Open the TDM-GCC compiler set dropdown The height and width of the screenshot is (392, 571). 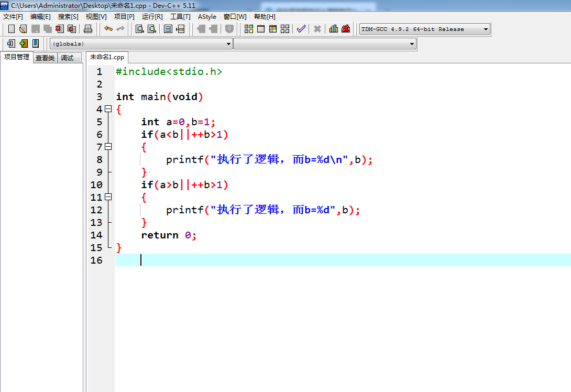[x=425, y=29]
